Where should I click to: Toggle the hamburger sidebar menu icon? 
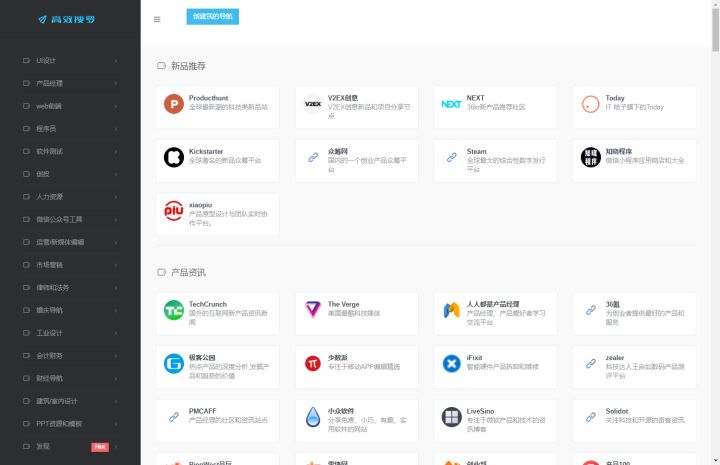(157, 19)
